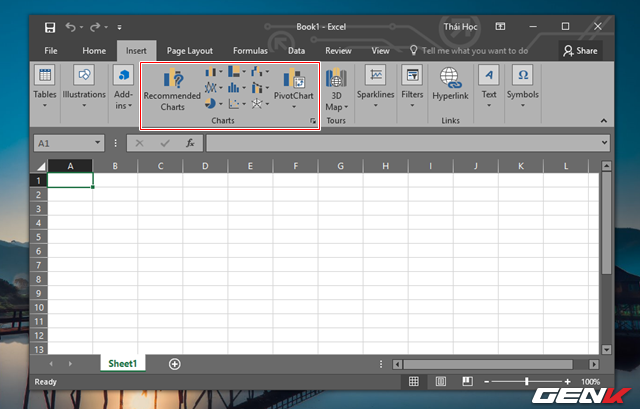Viewport: 640px width, 409px height.
Task: Click the Thái Học account name
Action: tap(460, 27)
